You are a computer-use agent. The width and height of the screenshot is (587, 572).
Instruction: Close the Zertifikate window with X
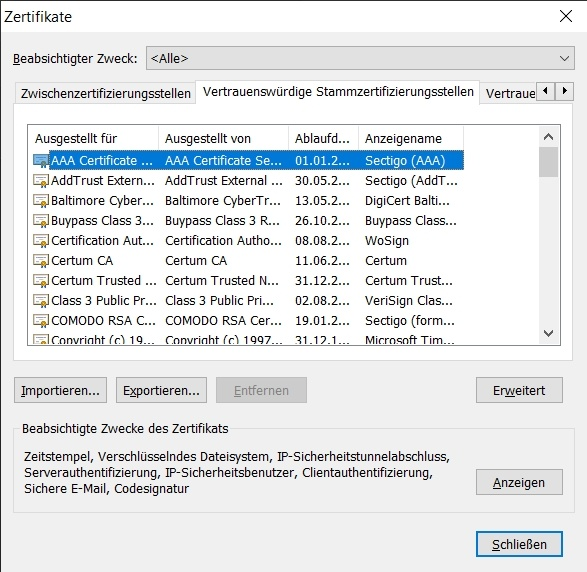click(566, 16)
